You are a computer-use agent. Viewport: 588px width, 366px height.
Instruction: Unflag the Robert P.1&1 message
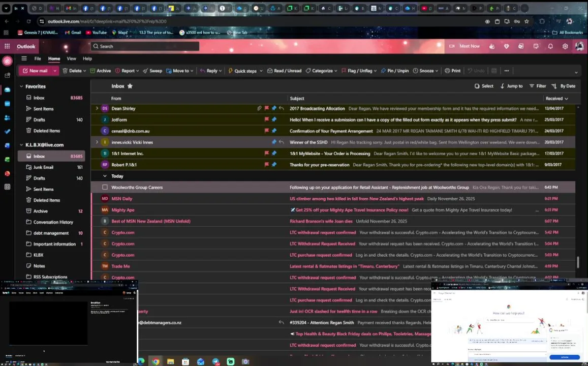pyautogui.click(x=267, y=165)
